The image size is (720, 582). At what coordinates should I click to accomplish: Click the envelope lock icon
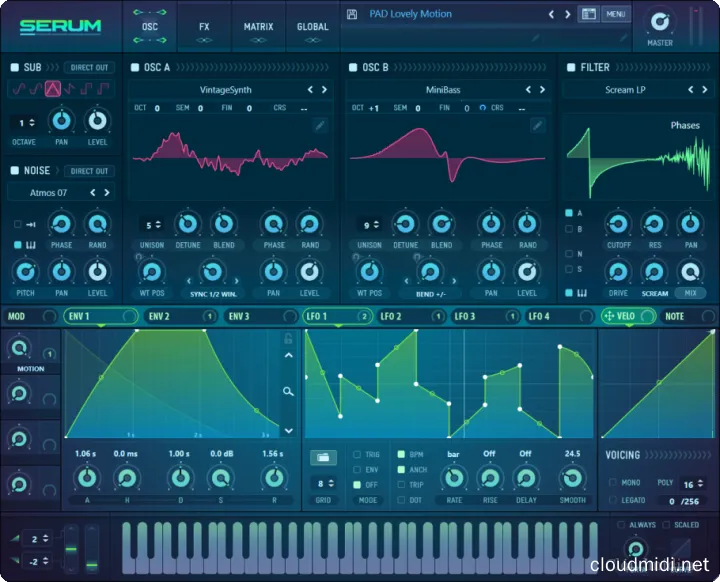pyautogui.click(x=288, y=339)
